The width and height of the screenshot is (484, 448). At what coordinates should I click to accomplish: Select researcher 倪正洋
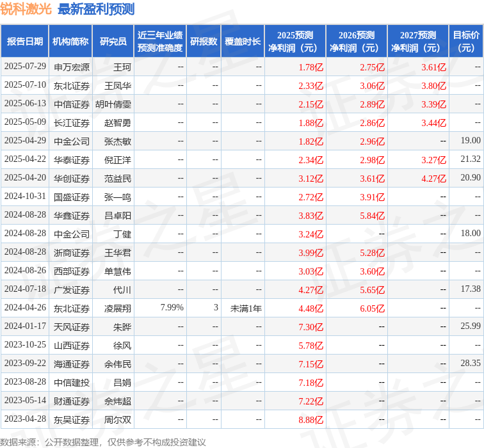click(118, 160)
